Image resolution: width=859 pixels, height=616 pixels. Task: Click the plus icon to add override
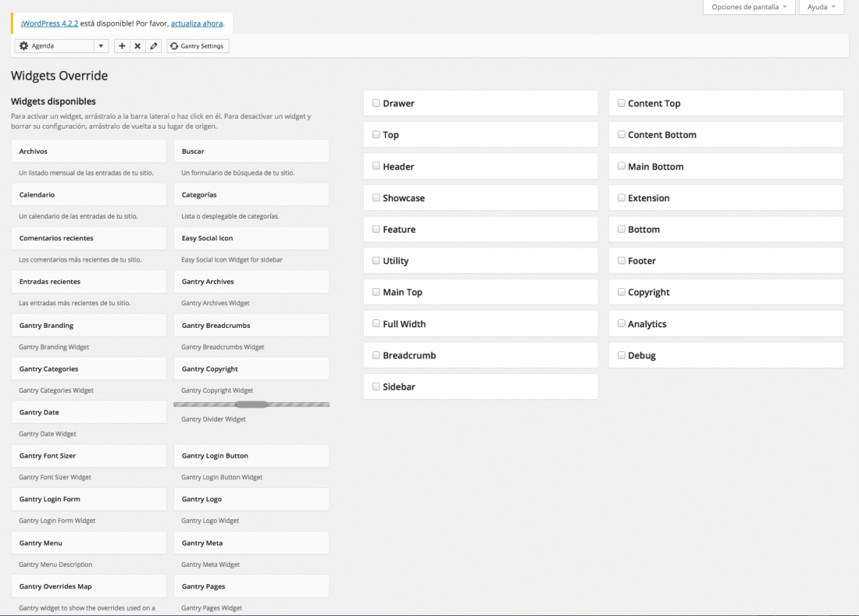click(x=122, y=46)
